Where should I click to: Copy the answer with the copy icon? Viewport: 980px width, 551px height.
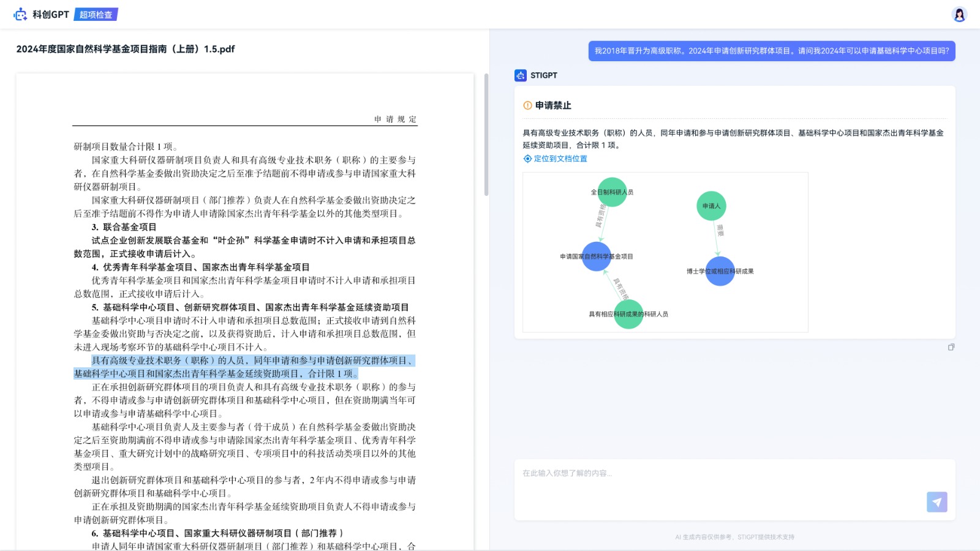click(x=951, y=347)
